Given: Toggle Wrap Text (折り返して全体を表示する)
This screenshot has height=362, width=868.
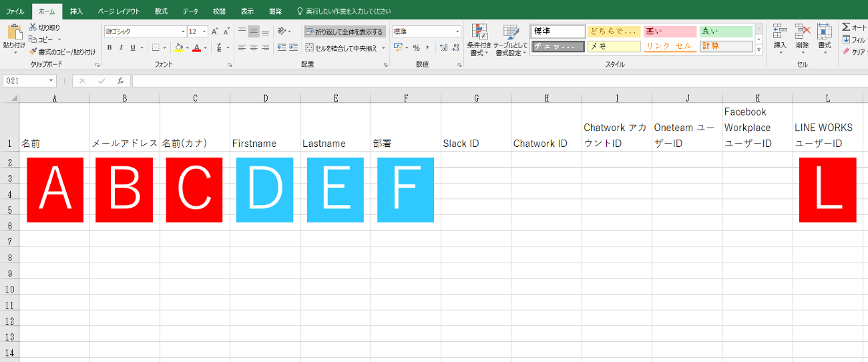Looking at the screenshot, I should pyautogui.click(x=344, y=31).
